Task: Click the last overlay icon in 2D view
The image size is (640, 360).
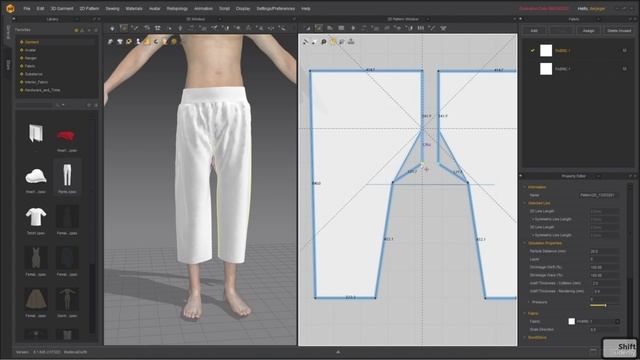Action: [351, 42]
